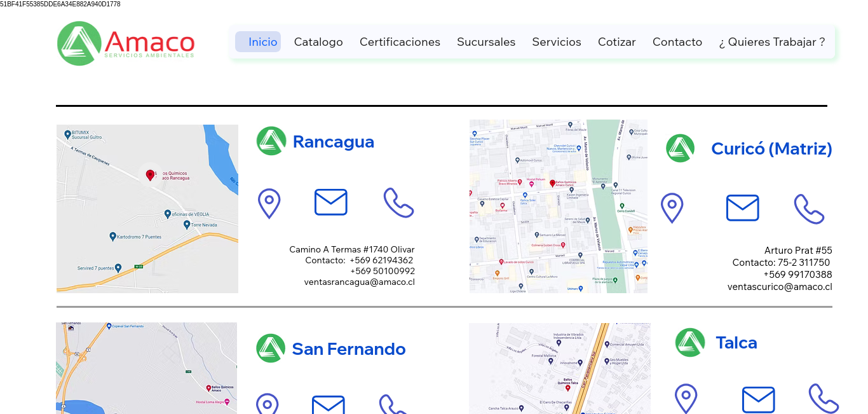The image size is (868, 414).
Task: Open the Servicios page
Action: 557,42
